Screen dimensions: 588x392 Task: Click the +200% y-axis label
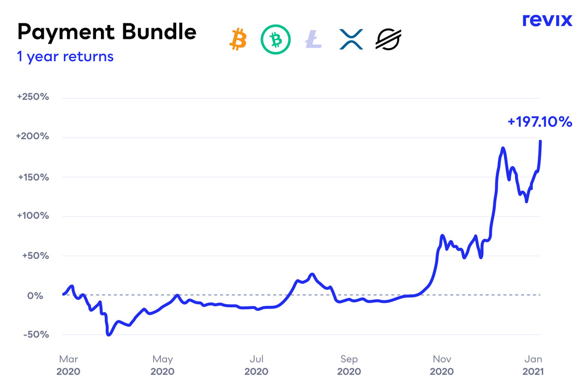point(33,136)
